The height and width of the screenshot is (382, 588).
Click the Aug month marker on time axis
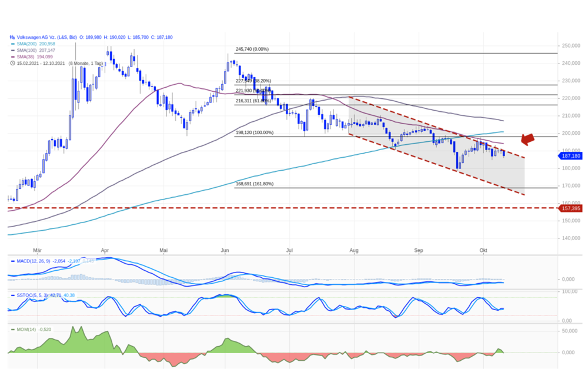354,250
